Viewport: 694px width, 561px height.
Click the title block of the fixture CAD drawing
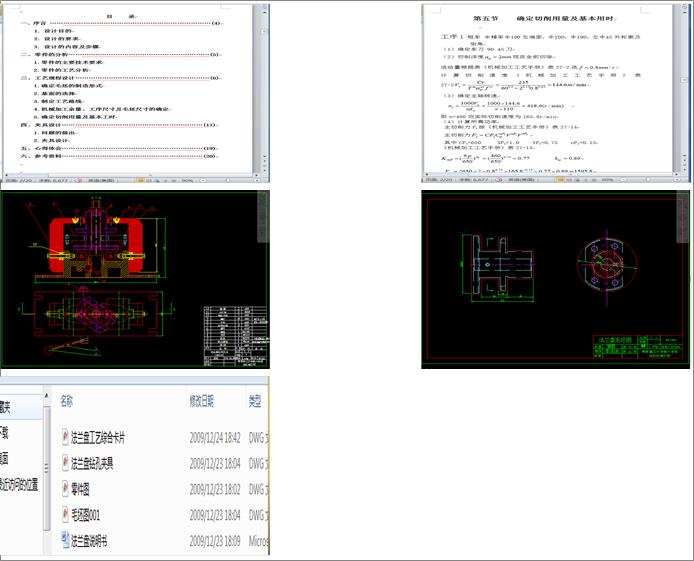[x=236, y=336]
